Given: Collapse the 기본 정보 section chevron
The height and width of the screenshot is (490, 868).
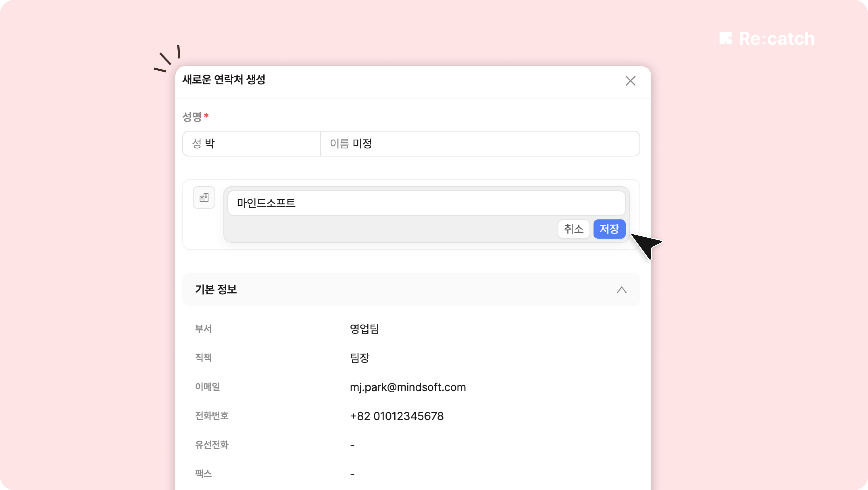Looking at the screenshot, I should (x=621, y=290).
